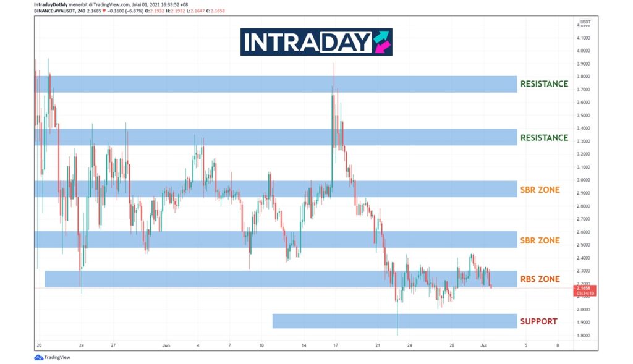This screenshot has height=364, width=633.
Task: Click the TradingView cloud logo icon
Action: (38, 358)
